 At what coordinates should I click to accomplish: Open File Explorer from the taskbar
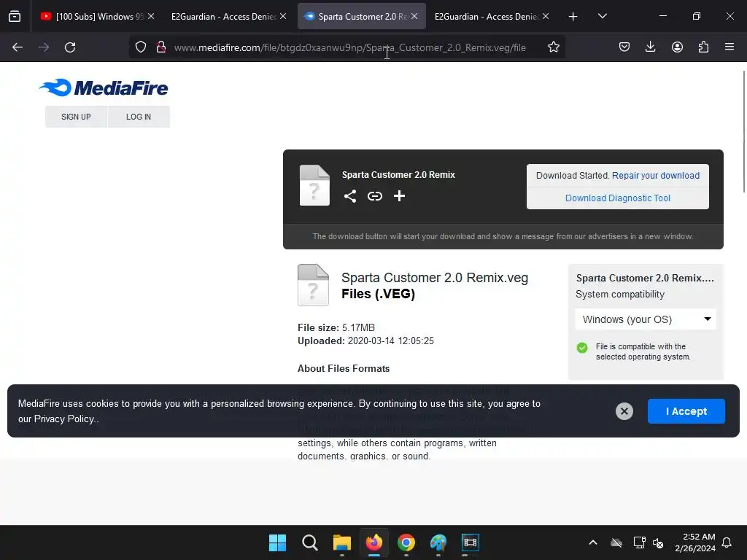341,542
